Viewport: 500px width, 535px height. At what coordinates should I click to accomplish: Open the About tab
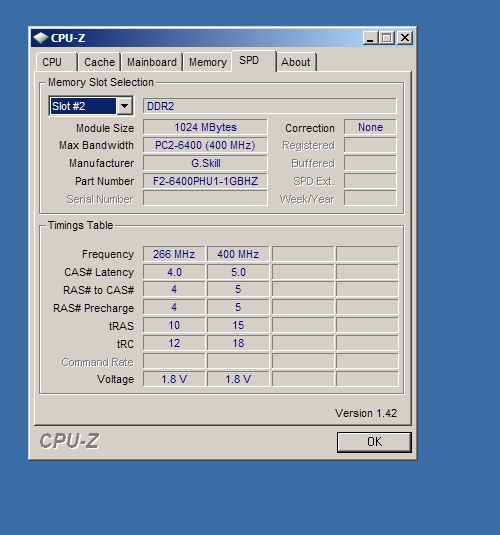coord(296,62)
